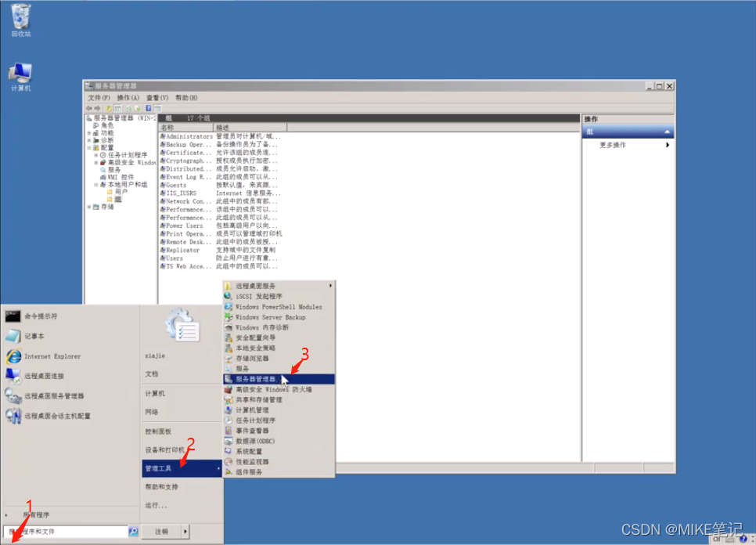Open 任务计划程序 from admin tools submenu
The width and height of the screenshot is (756, 545).
tap(279, 420)
